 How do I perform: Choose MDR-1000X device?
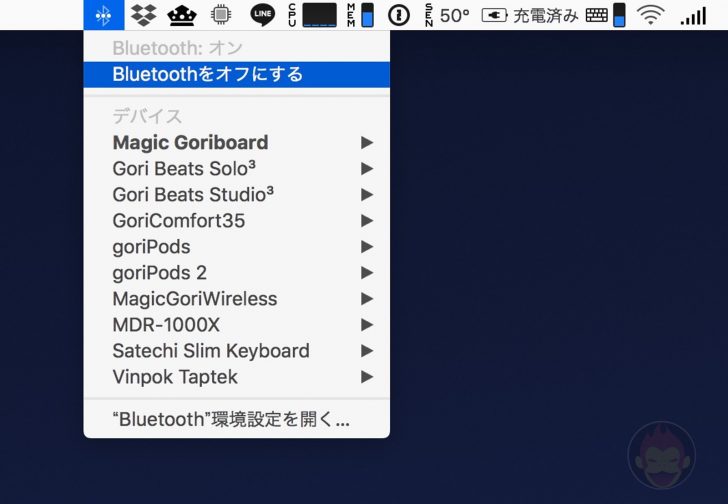(x=237, y=324)
